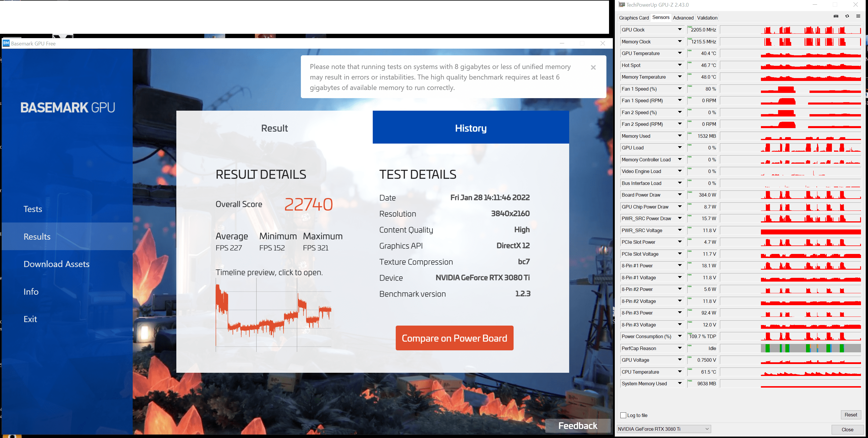
Task: Click the Basemark BM title bar icon
Action: click(x=6, y=43)
